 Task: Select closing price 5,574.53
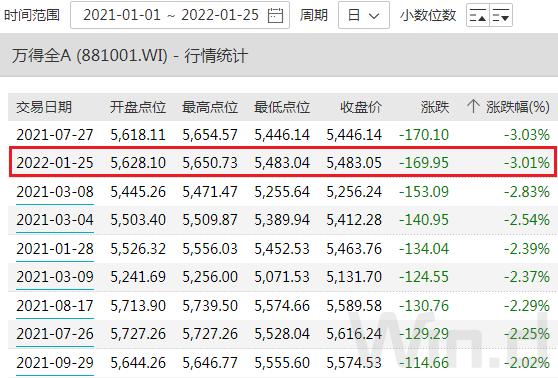pyautogui.click(x=354, y=363)
